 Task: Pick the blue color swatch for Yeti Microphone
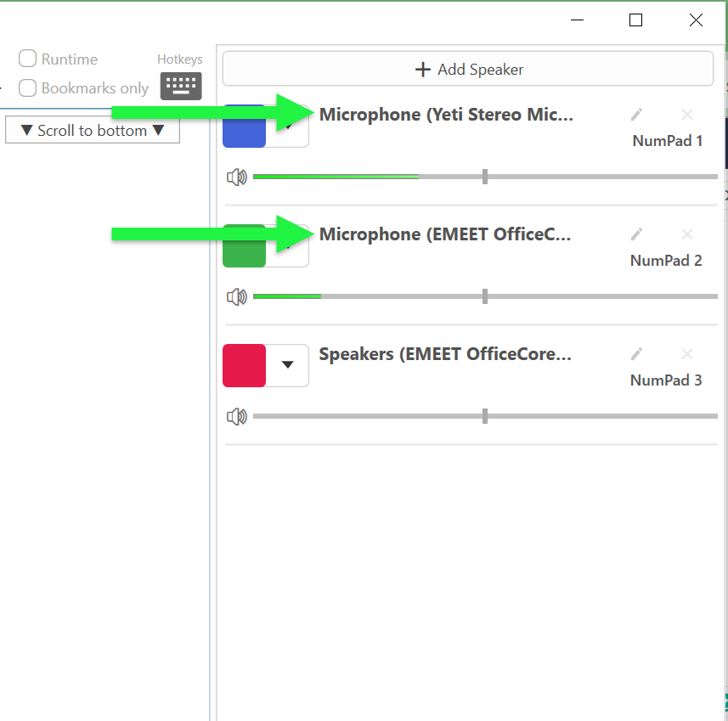pyautogui.click(x=244, y=127)
